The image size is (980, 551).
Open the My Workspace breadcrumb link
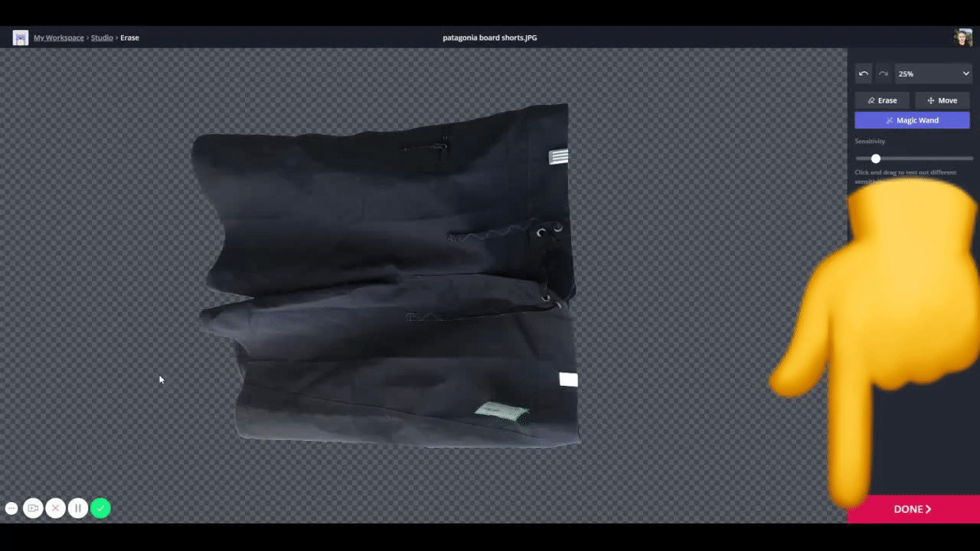coord(59,37)
